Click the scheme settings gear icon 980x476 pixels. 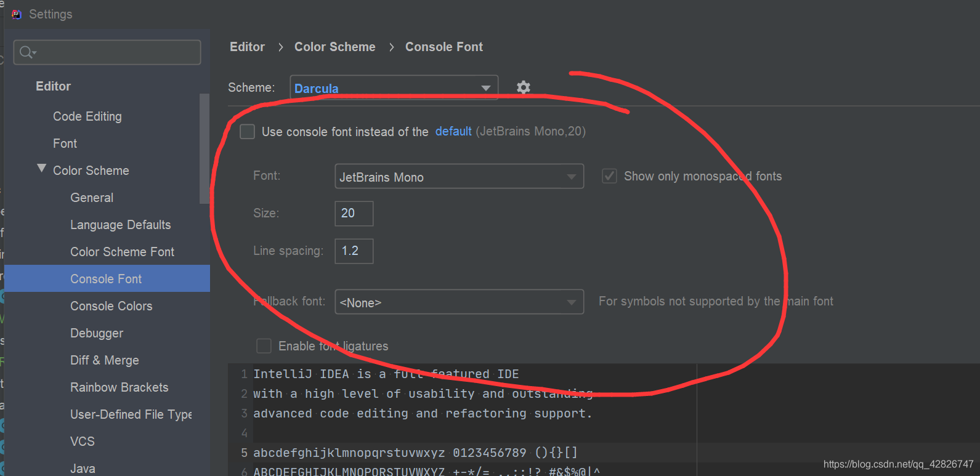pyautogui.click(x=524, y=87)
